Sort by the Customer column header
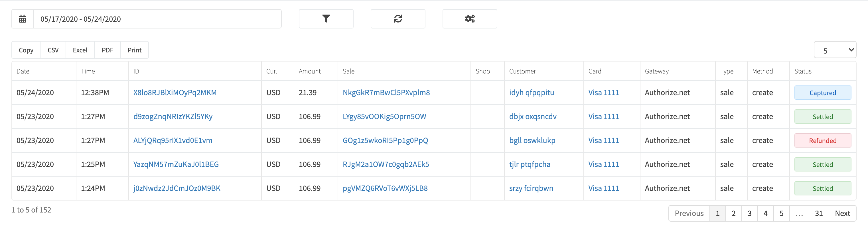Screen dimensions: 868x237 click(x=544, y=71)
